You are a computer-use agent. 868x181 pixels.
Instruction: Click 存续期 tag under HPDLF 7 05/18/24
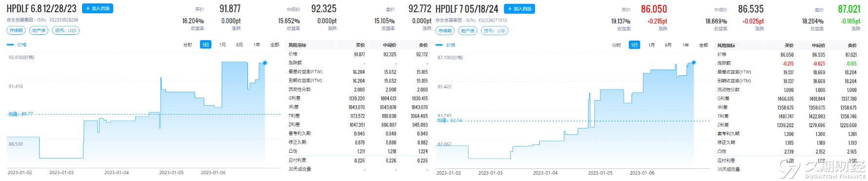coord(445,31)
